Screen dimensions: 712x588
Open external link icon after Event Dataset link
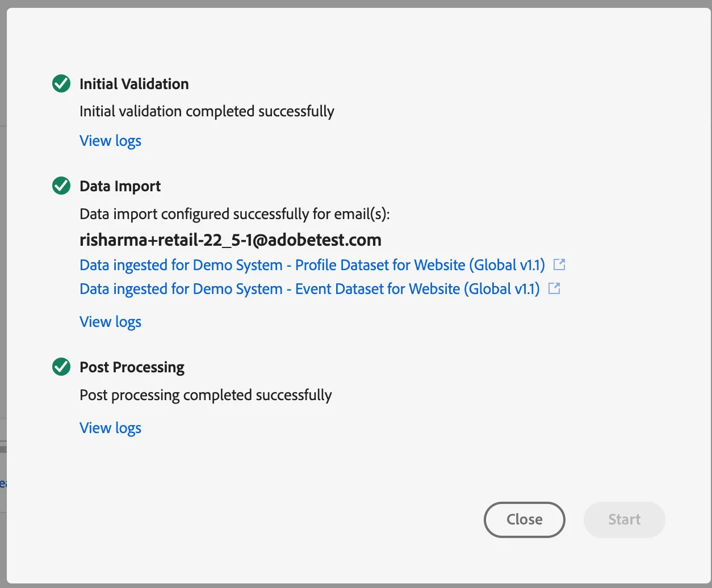coord(554,288)
